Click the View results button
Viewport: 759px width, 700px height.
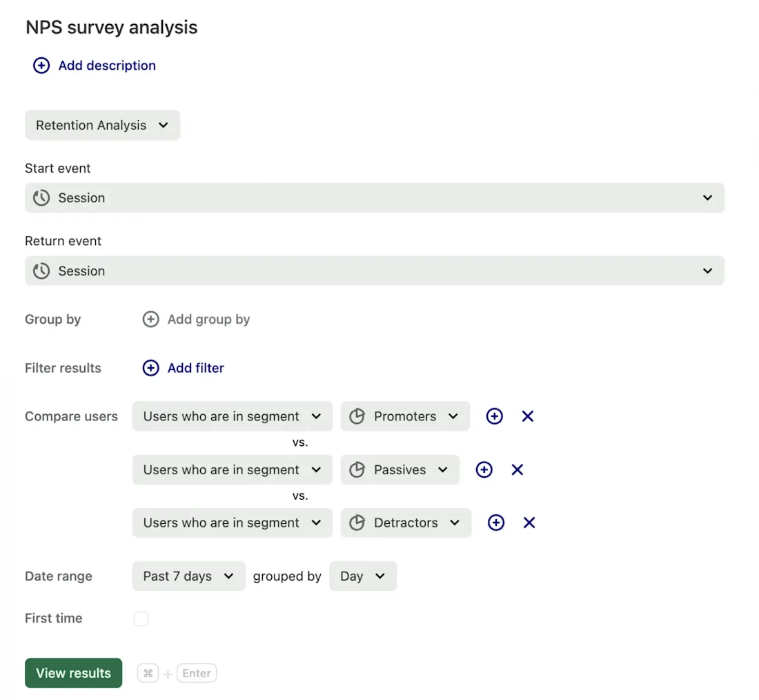73,673
